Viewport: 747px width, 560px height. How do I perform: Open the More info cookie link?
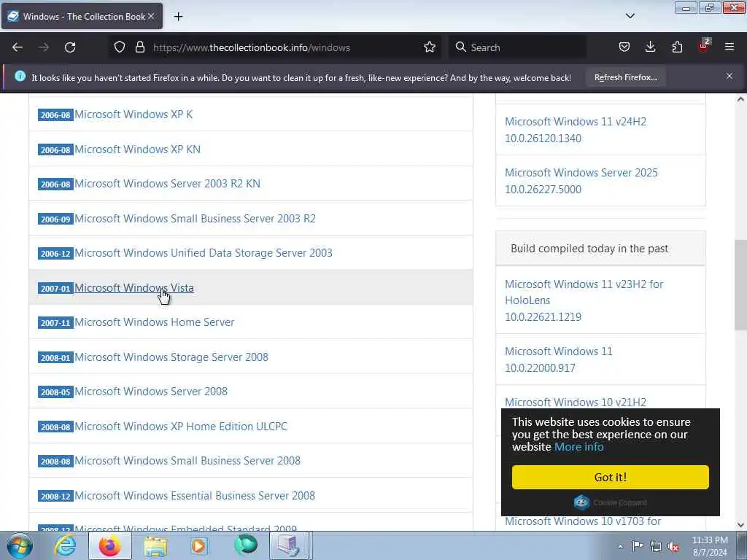click(x=578, y=447)
